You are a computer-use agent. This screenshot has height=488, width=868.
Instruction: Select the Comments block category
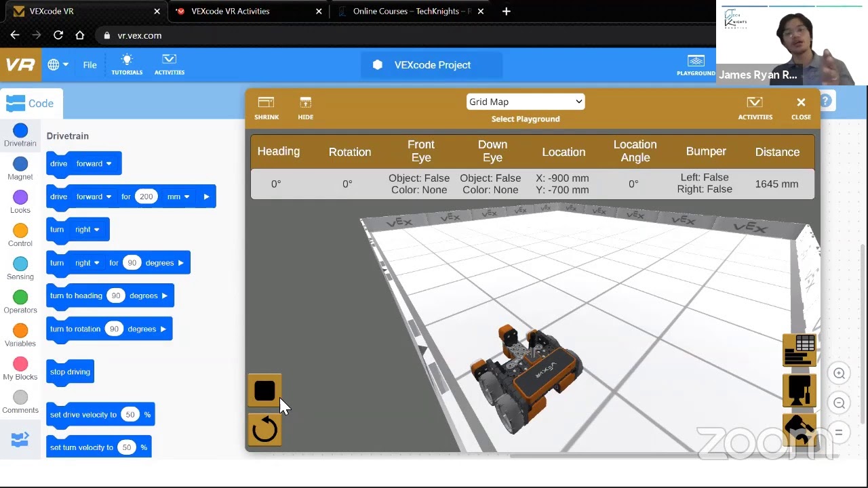coord(20,401)
